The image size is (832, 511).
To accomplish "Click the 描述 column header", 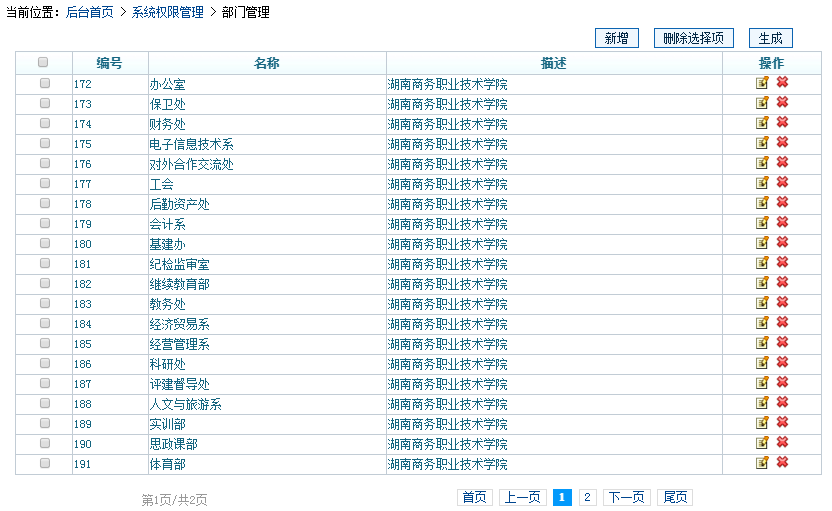I will click(554, 63).
